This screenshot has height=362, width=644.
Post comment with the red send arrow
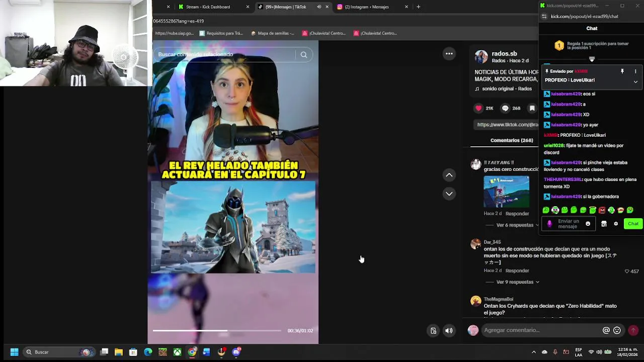[633, 330]
